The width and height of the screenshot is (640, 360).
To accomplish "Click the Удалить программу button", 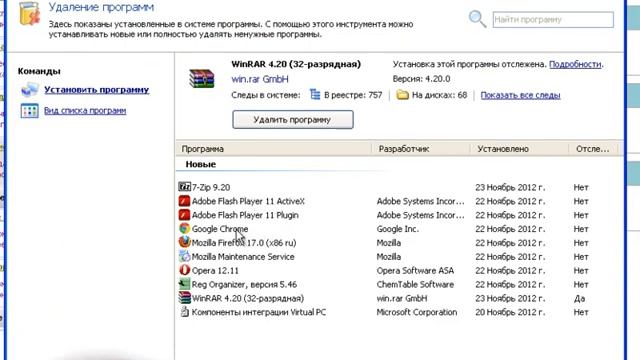I will (x=293, y=120).
